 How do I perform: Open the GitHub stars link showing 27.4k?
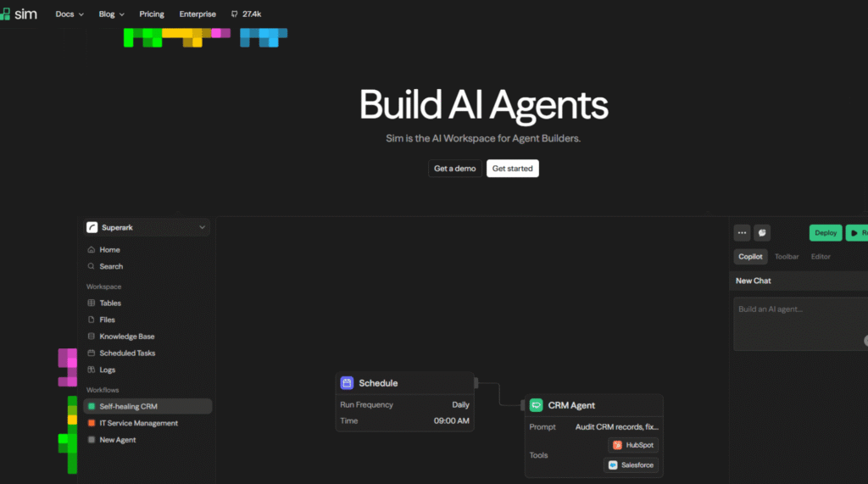245,14
